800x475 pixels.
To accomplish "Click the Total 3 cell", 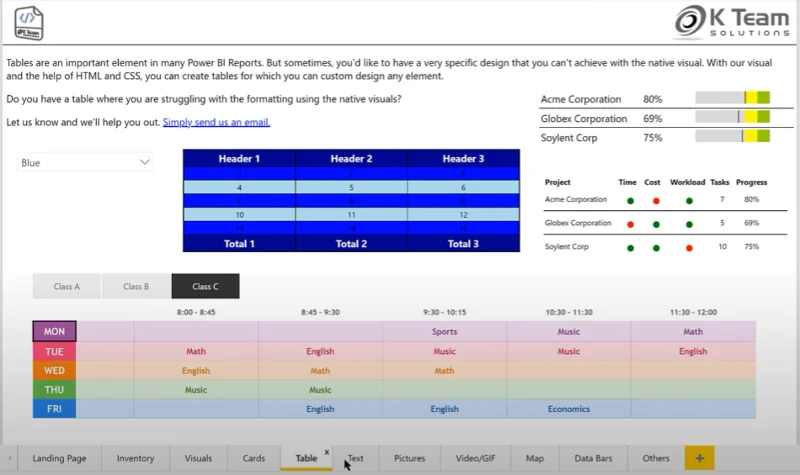I will click(x=463, y=244).
